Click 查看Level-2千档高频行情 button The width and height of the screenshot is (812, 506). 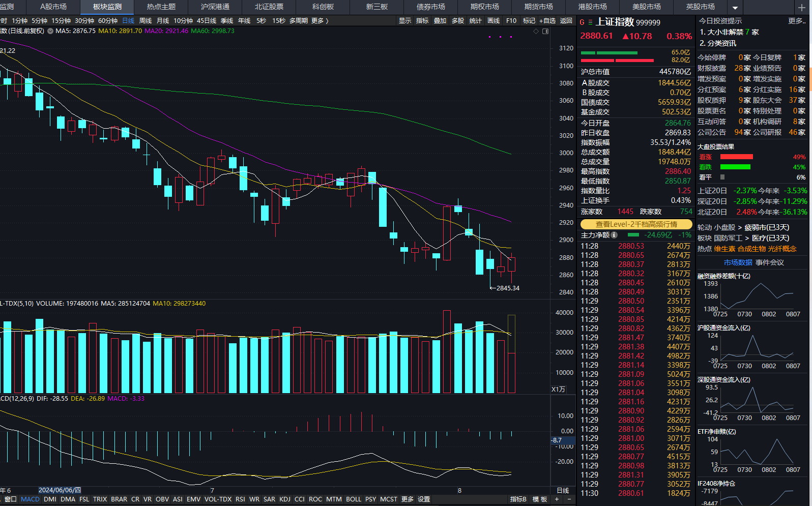pyautogui.click(x=636, y=224)
